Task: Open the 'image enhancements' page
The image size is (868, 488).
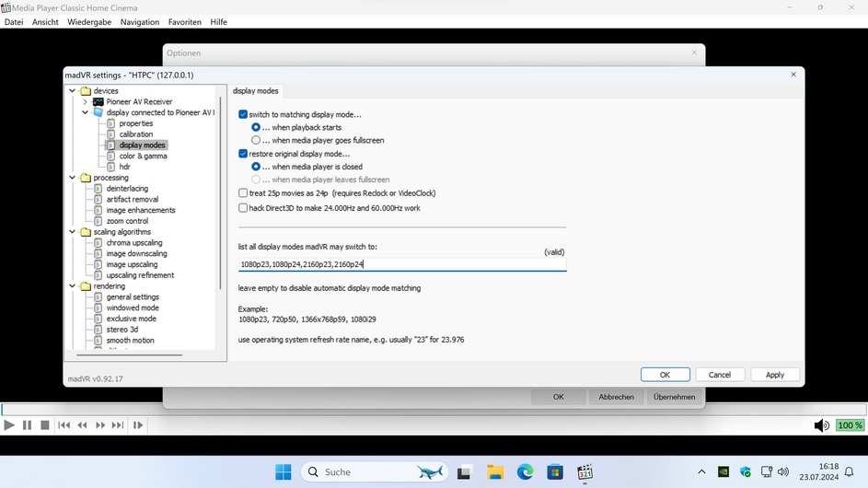Action: point(141,210)
